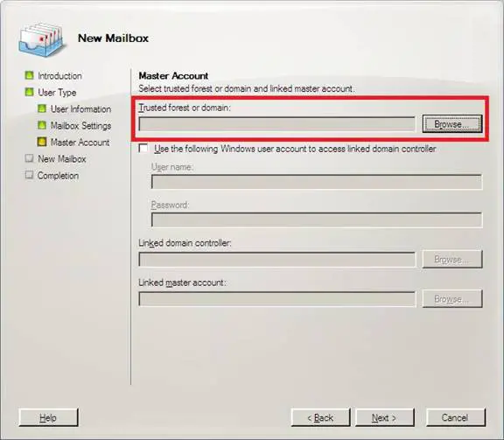The image size is (504, 440).
Task: Click the gray New Mailbox step icon
Action: (x=29, y=158)
